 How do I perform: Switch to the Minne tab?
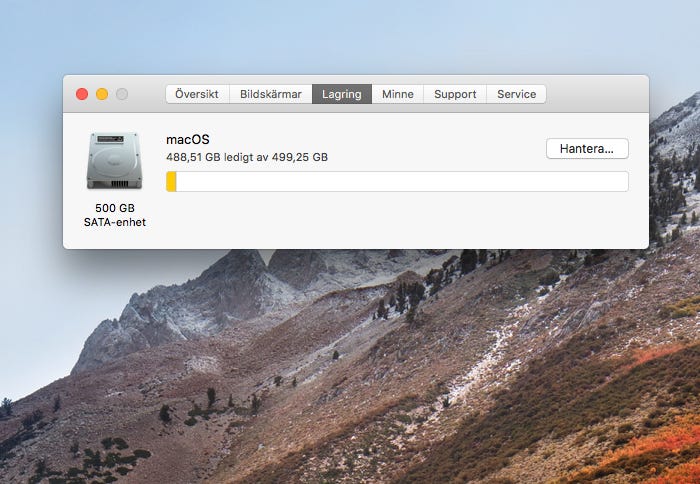398,94
